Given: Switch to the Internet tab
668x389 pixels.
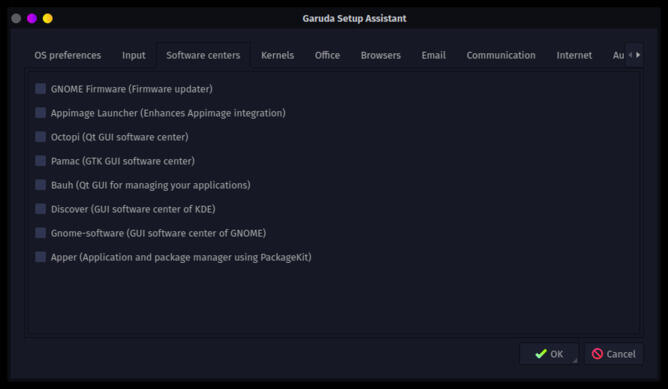Looking at the screenshot, I should pyautogui.click(x=574, y=55).
